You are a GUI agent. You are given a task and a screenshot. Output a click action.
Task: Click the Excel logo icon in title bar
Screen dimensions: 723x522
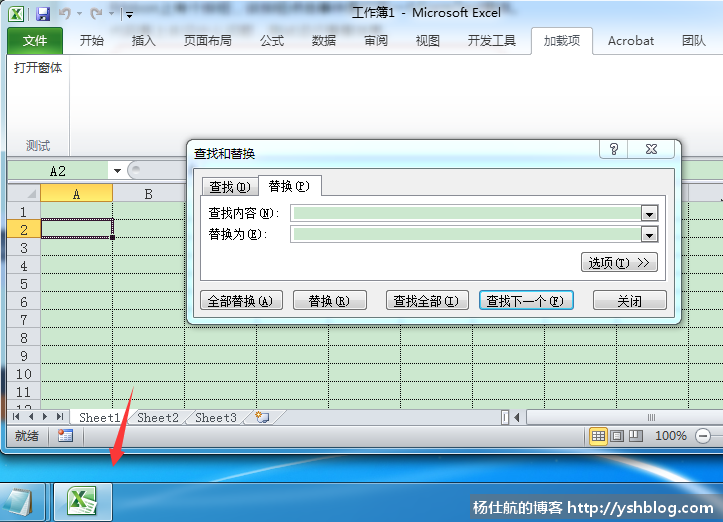click(x=16, y=13)
